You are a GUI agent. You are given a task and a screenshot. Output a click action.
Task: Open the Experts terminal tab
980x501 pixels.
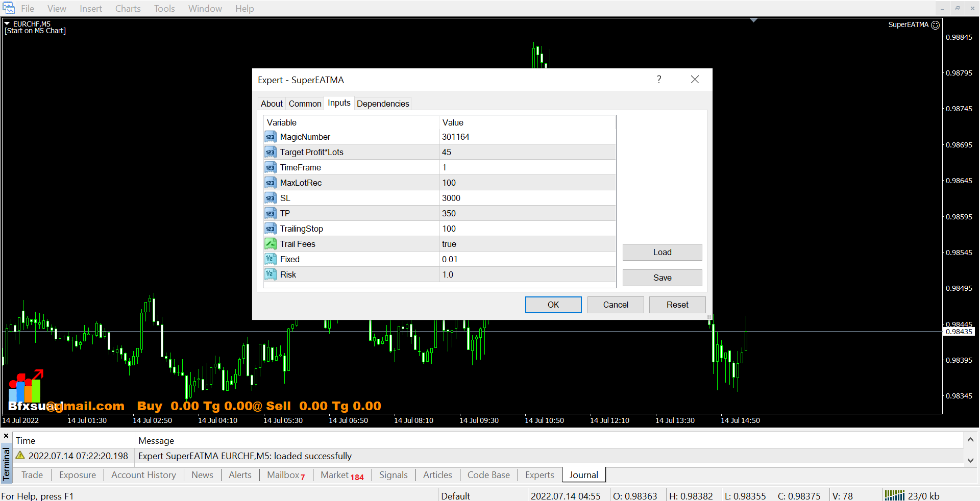tap(539, 475)
